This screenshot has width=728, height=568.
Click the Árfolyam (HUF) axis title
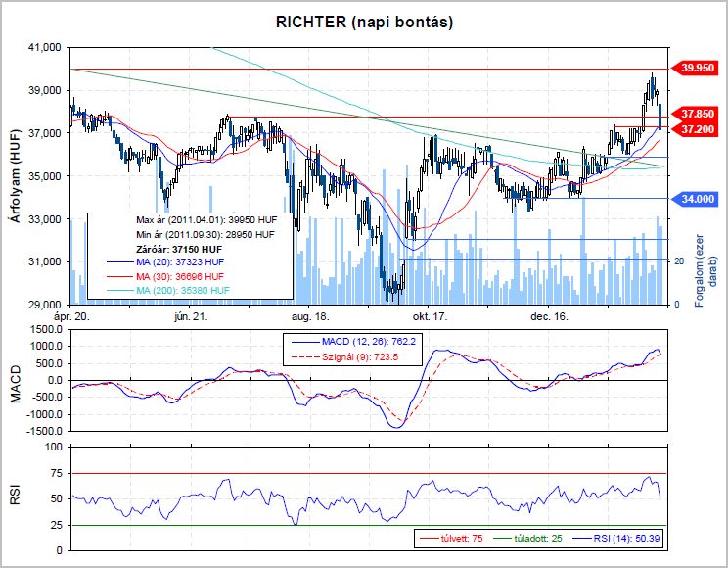coord(16,175)
